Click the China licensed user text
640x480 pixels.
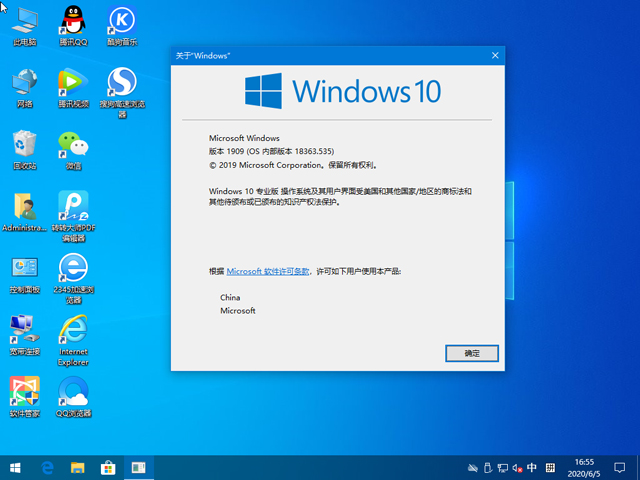pyautogui.click(x=230, y=298)
